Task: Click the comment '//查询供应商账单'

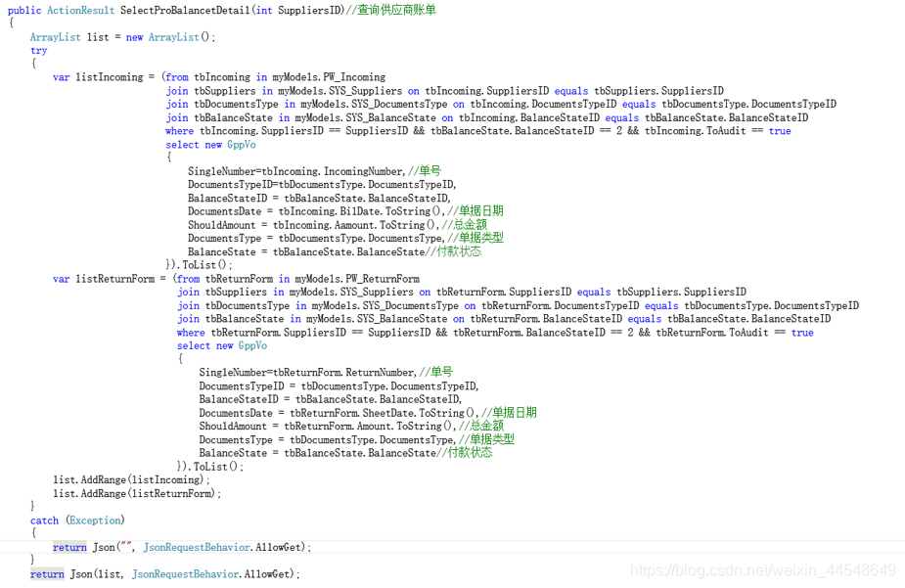Action: [x=390, y=10]
